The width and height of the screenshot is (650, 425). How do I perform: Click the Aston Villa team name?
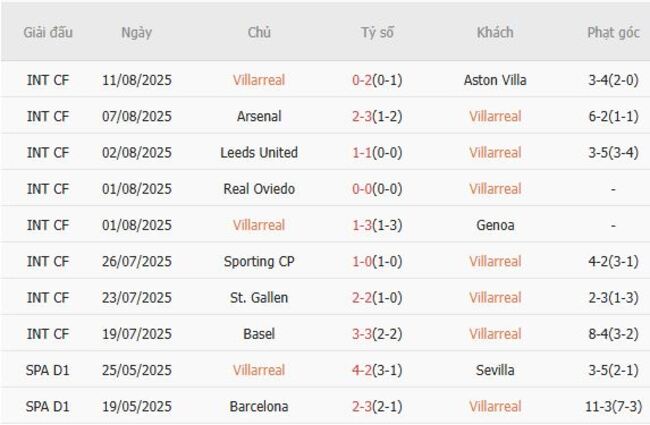[x=495, y=80]
